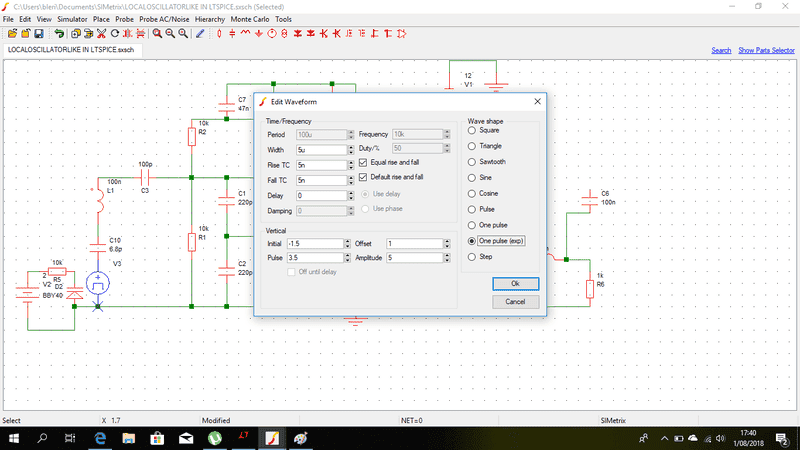Select the last red toolbar icon
This screenshot has height=450, width=800.
[x=402, y=34]
